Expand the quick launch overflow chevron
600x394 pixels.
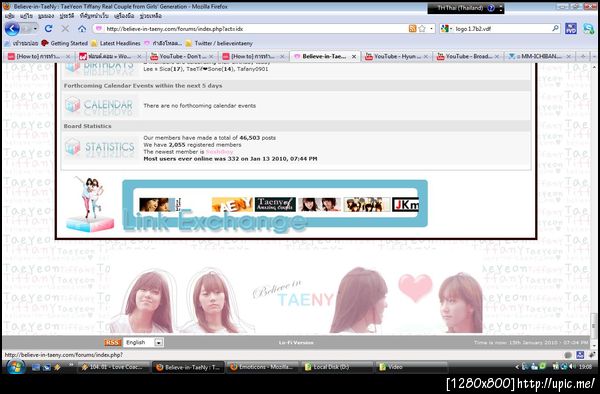pyautogui.click(x=71, y=365)
